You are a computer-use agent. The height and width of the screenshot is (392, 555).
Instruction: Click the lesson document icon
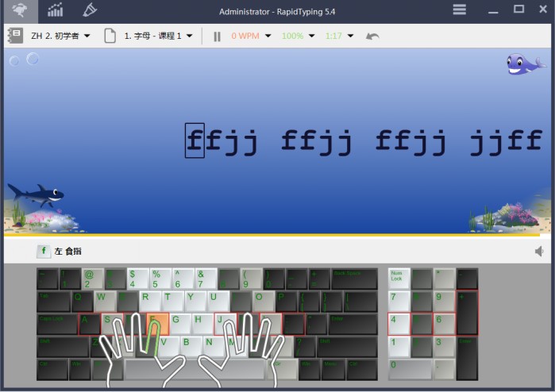[x=110, y=36]
